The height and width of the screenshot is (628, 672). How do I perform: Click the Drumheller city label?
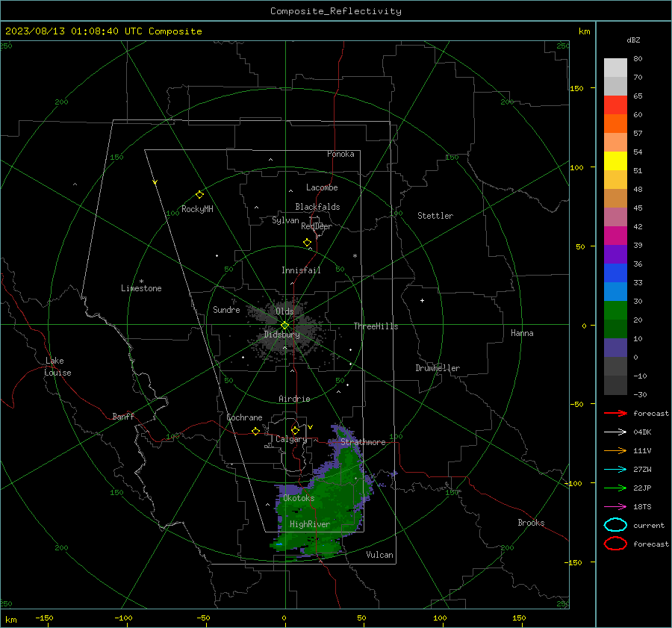(x=438, y=368)
